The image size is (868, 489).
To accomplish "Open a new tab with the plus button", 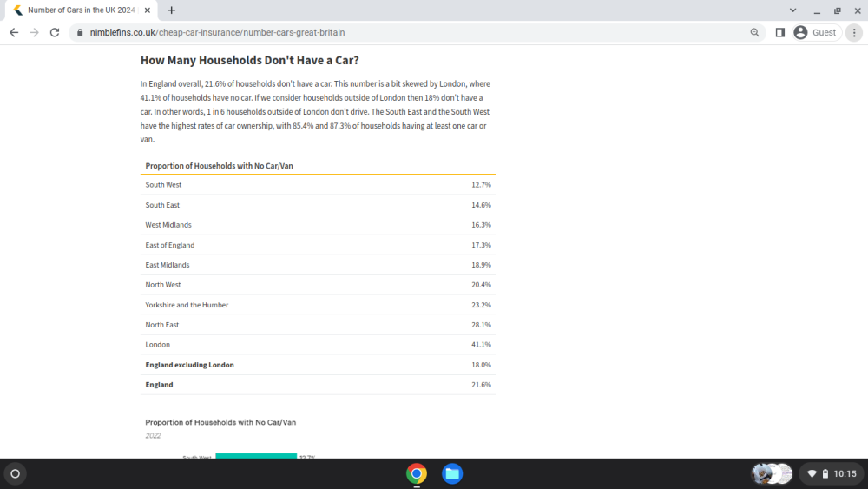I will pyautogui.click(x=172, y=10).
